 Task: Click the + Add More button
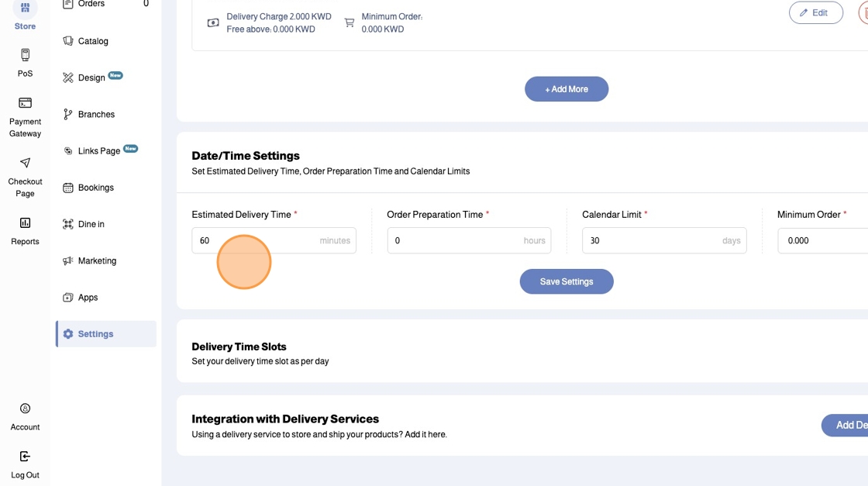567,89
